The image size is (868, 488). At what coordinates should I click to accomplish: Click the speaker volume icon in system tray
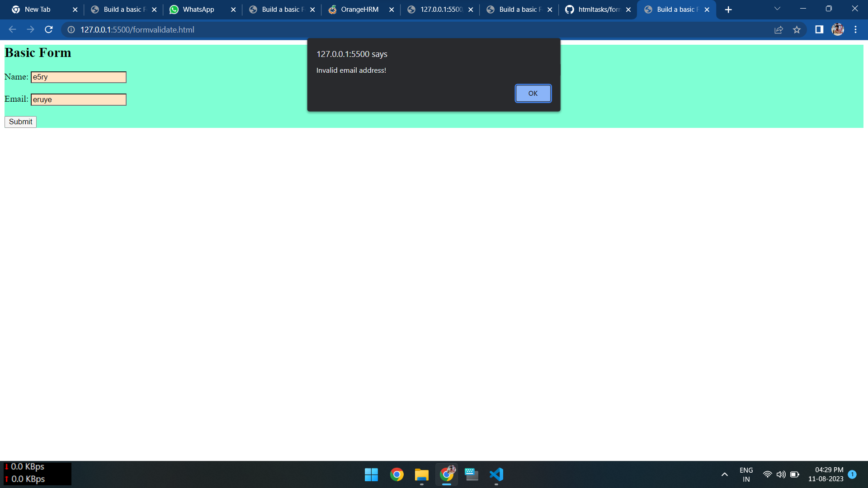(x=781, y=474)
